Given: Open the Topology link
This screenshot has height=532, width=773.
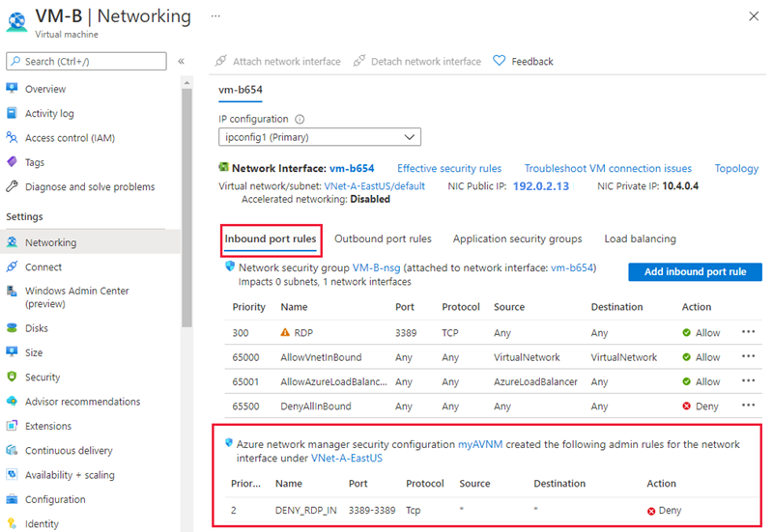Looking at the screenshot, I should click(x=736, y=168).
